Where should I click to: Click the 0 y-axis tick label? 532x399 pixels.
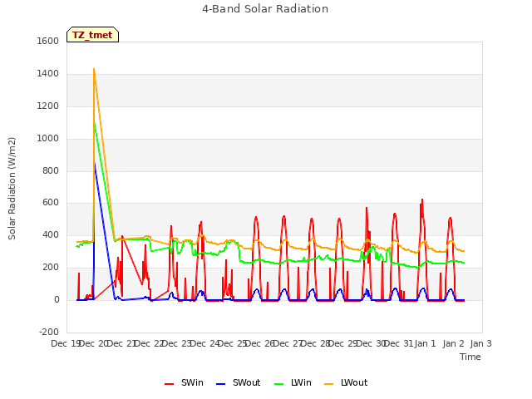57,299
